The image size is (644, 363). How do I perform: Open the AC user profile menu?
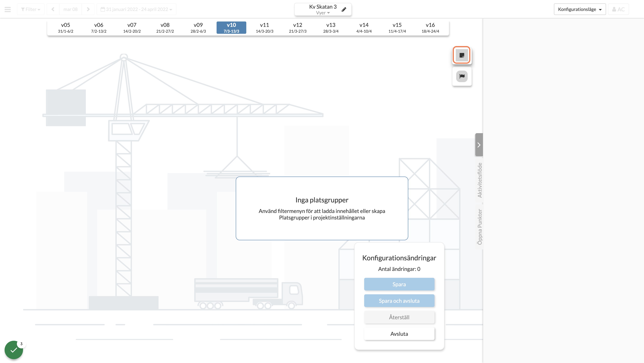[618, 9]
